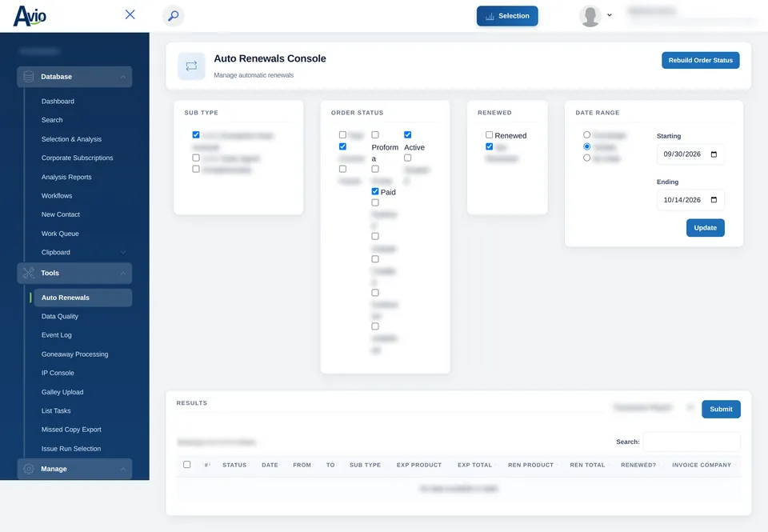Sort by the SUB TYPE column header
The height and width of the screenshot is (532, 768).
tap(365, 465)
